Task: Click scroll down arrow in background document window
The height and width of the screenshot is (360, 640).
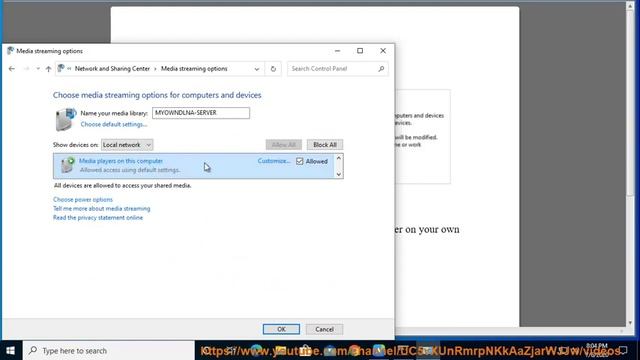Action: (x=630, y=322)
